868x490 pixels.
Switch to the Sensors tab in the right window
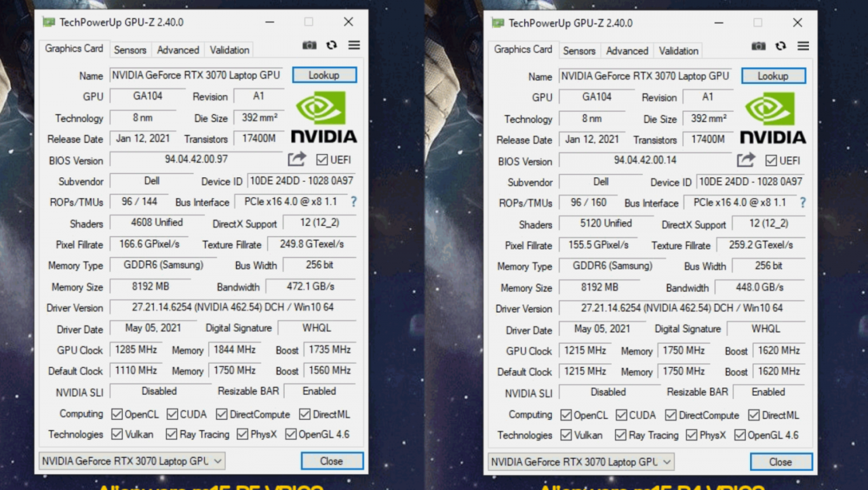pyautogui.click(x=578, y=51)
